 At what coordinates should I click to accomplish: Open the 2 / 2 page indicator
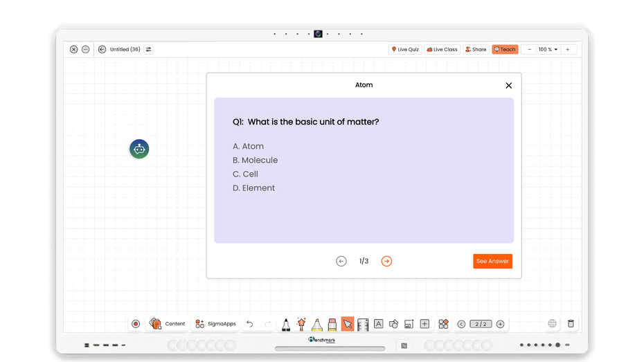point(481,324)
